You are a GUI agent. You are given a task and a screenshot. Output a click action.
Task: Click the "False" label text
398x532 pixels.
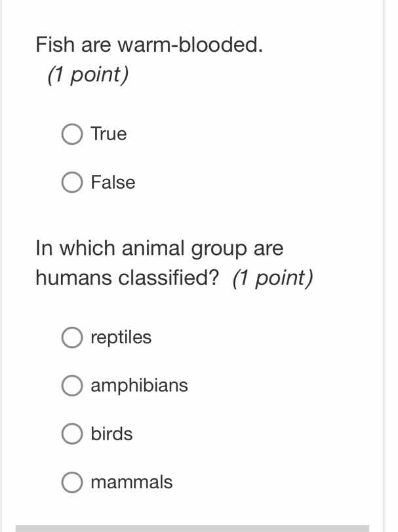(112, 182)
